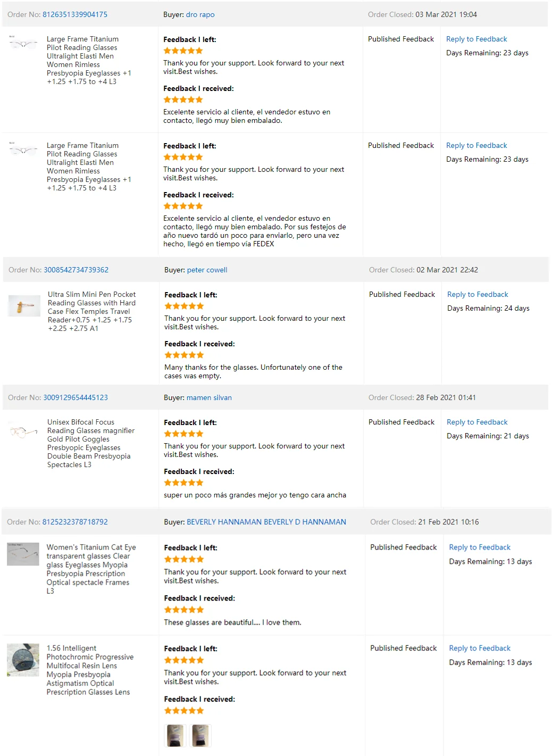The image size is (552, 756).
Task: Click the Photochromic Progressive Lens product image
Action: (x=23, y=660)
